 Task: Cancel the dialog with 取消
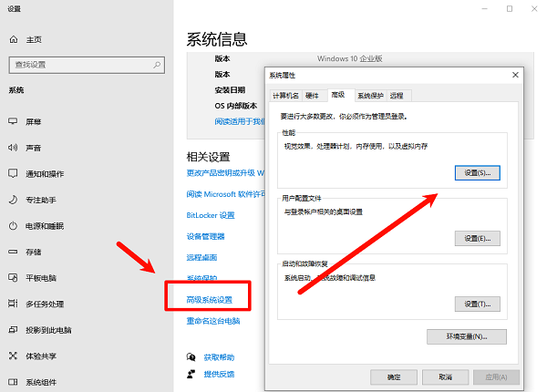click(x=446, y=377)
